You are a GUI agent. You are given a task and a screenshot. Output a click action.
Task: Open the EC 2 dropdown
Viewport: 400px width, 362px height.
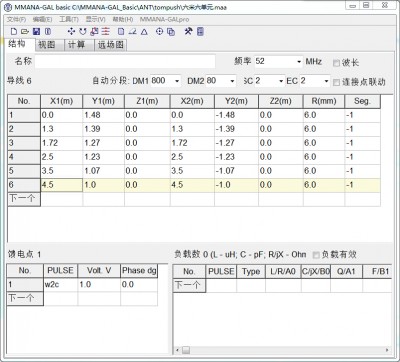point(326,81)
